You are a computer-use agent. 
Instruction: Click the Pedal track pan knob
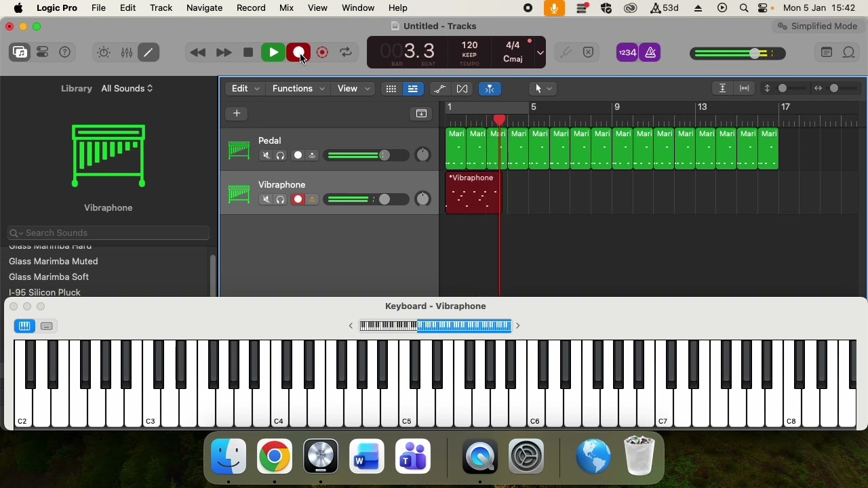[x=422, y=155]
